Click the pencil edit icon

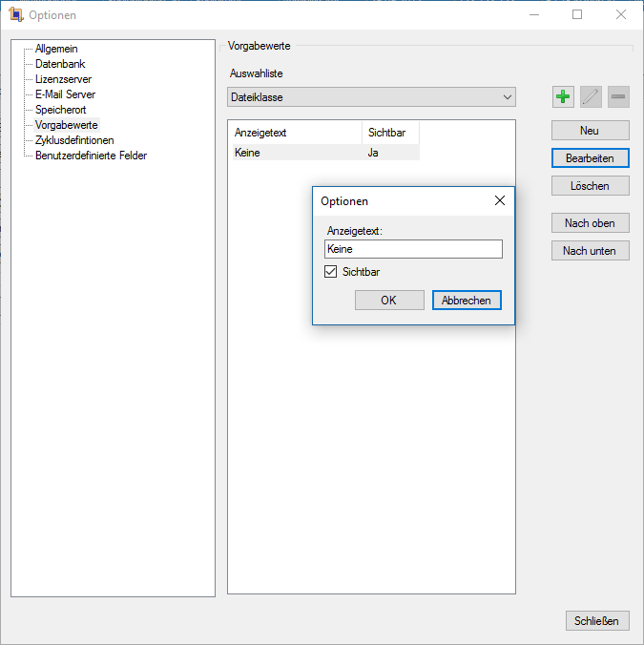pyautogui.click(x=591, y=96)
